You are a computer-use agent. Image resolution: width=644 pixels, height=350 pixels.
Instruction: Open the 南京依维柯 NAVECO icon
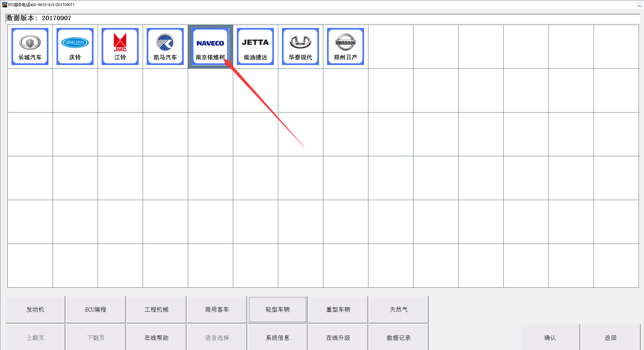point(210,46)
